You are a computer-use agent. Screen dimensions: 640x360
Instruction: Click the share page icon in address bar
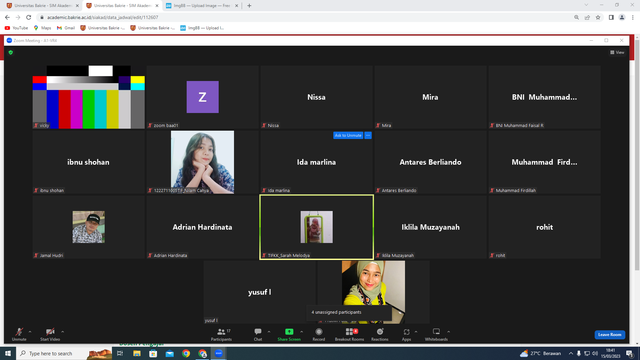click(587, 18)
